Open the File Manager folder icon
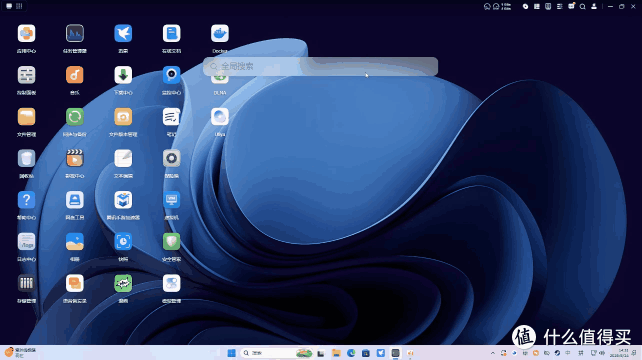The height and width of the screenshot is (360, 642). click(26, 117)
